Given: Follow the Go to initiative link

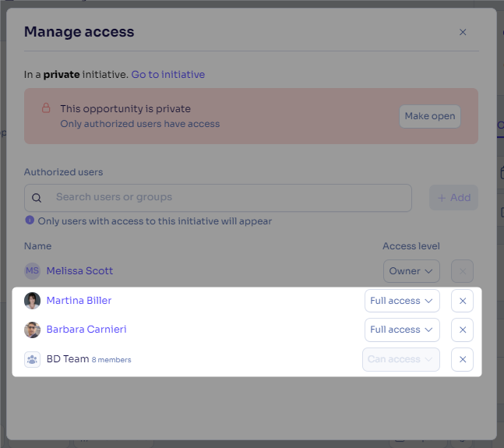Looking at the screenshot, I should pyautogui.click(x=167, y=75).
